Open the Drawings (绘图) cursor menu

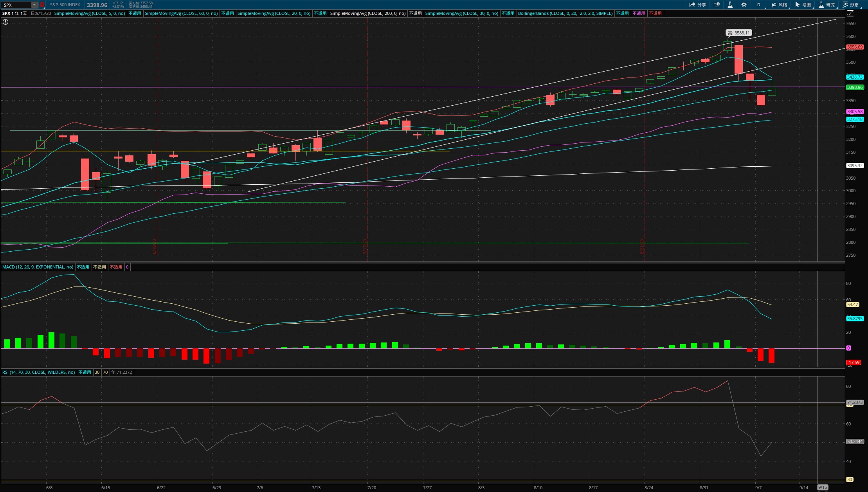(x=803, y=5)
